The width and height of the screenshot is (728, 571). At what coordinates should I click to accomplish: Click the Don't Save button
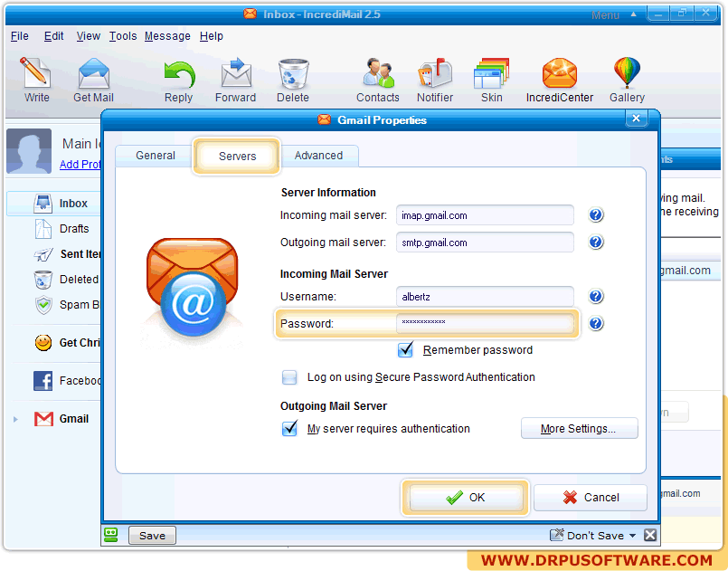587,535
